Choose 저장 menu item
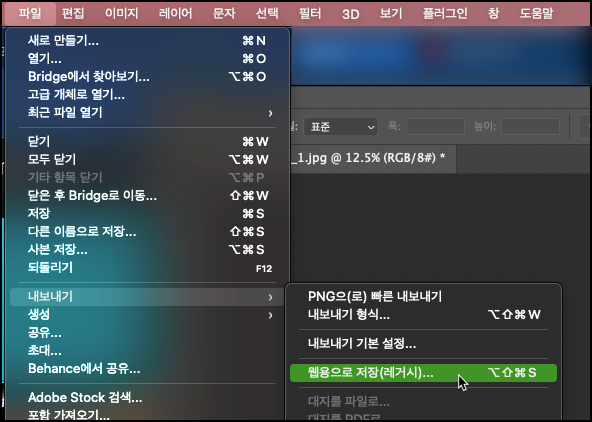Viewport: 592px width, 422px height. pyautogui.click(x=147, y=213)
